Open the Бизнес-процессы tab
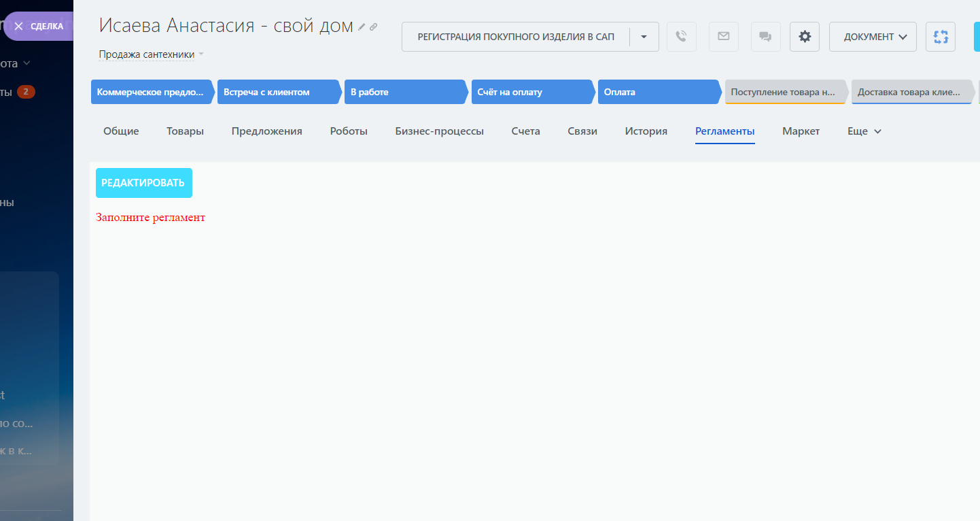 click(439, 131)
